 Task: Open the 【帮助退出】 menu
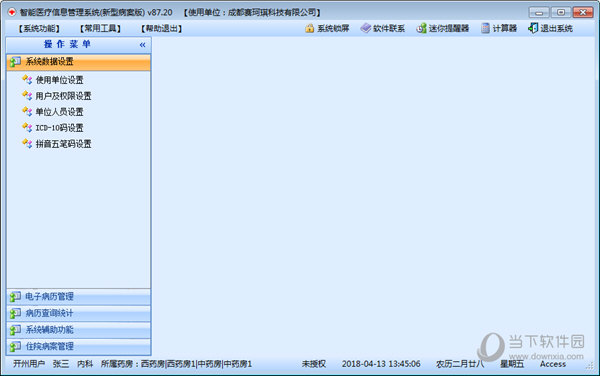[161, 28]
